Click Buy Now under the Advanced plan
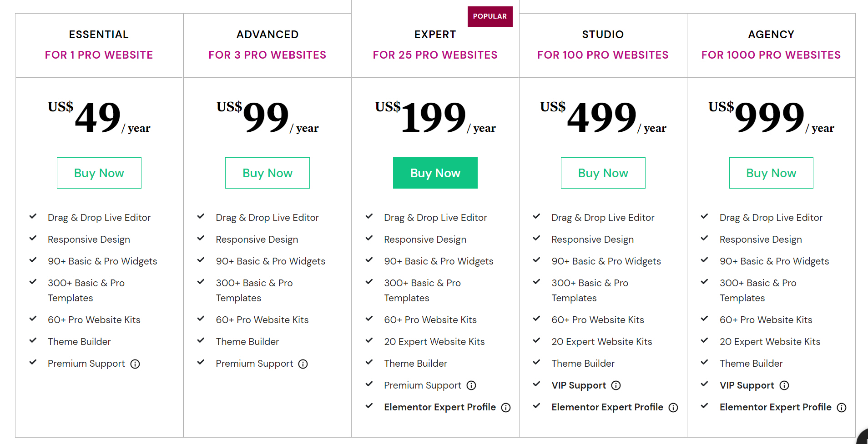The image size is (868, 444). tap(267, 173)
